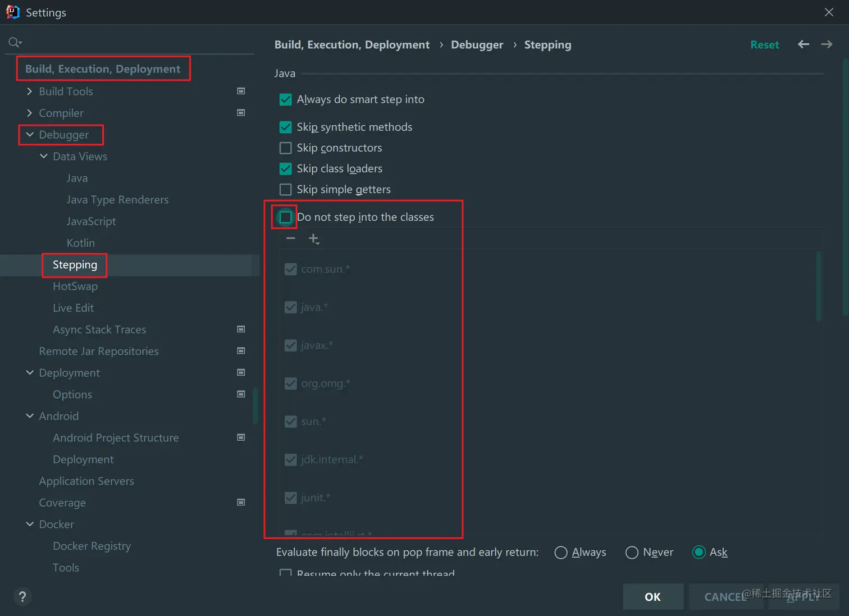Collapse the Data Views node
Viewport: 849px width, 616px height.
(44, 156)
